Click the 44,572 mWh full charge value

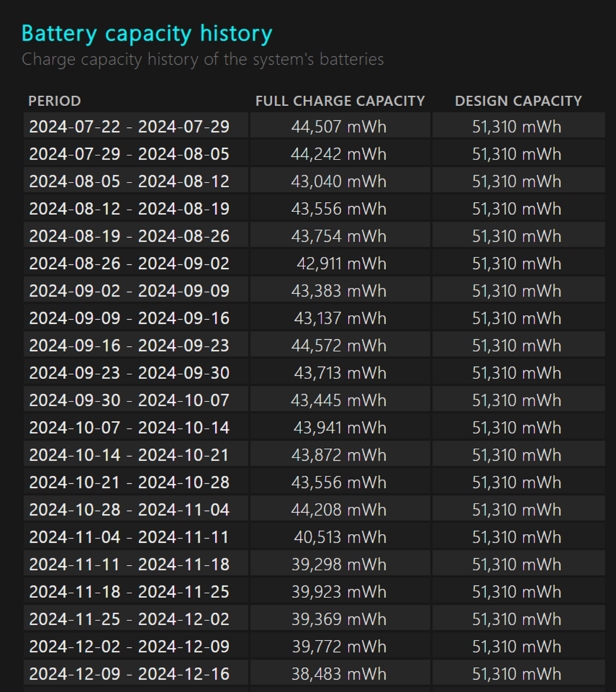tap(339, 345)
